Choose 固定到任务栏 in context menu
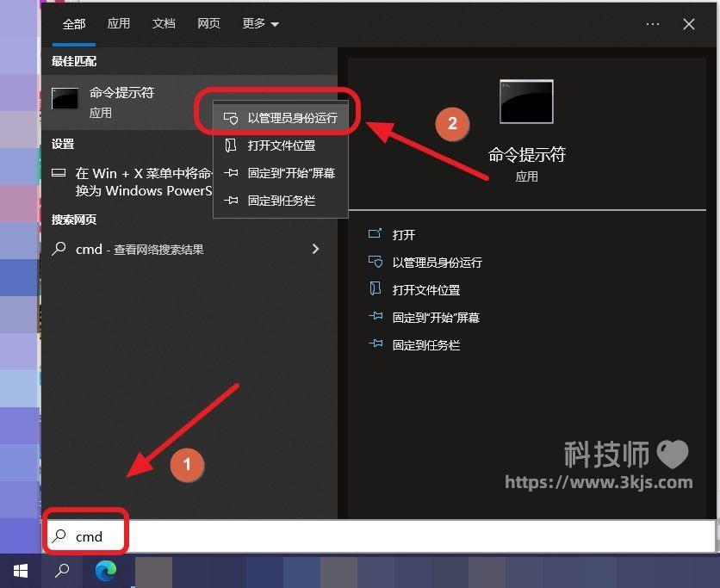The image size is (720, 588). point(281,201)
